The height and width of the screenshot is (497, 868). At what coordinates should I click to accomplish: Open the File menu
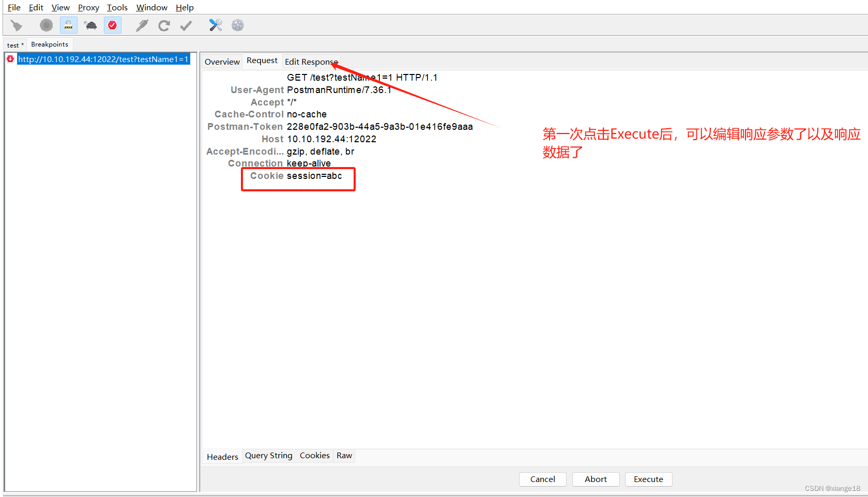tap(14, 7)
